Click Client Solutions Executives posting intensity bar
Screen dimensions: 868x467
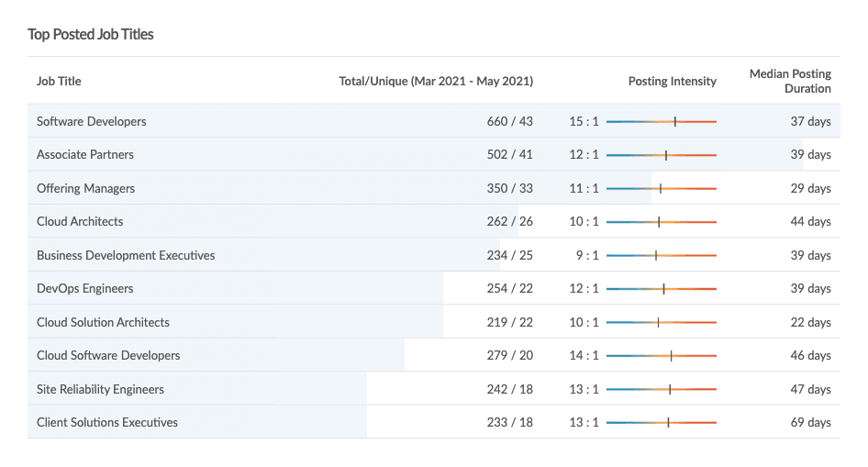pyautogui.click(x=661, y=422)
